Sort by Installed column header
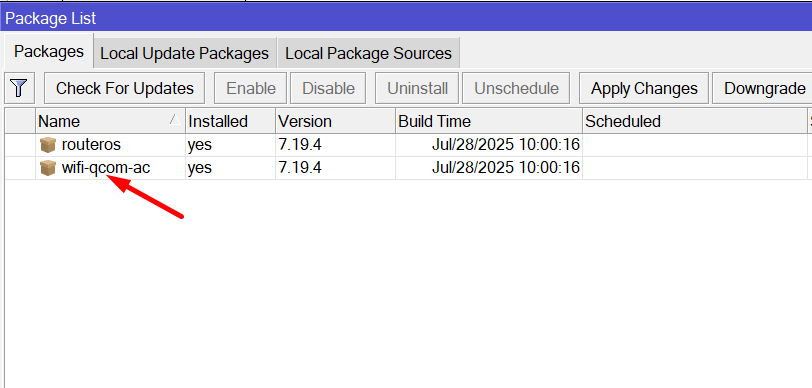The height and width of the screenshot is (388, 812). point(230,121)
